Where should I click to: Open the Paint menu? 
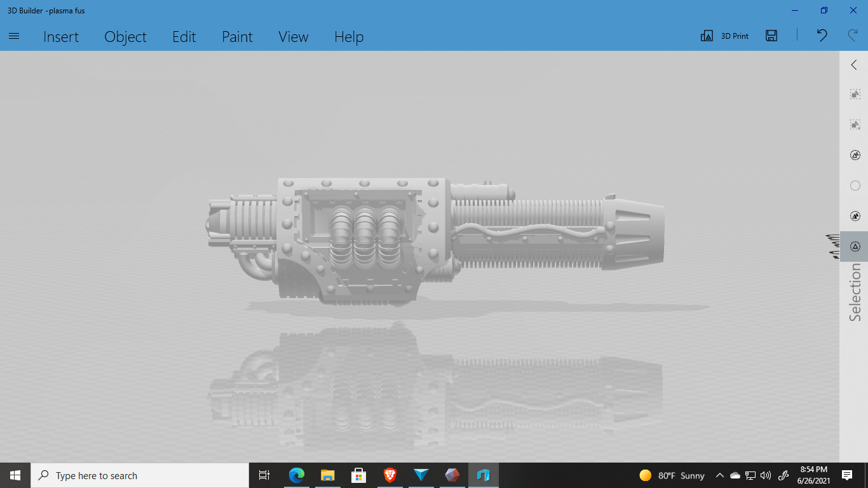[x=237, y=37]
